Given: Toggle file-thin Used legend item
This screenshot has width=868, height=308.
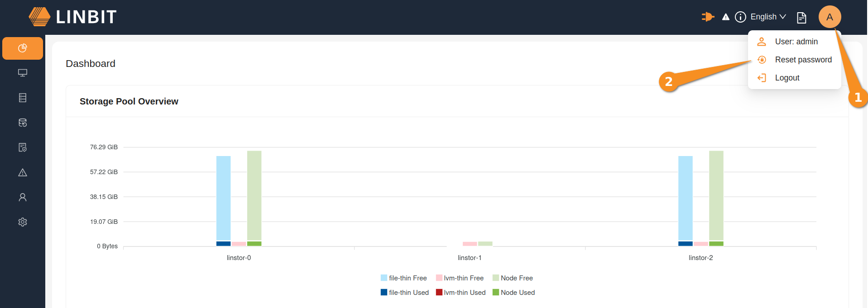Looking at the screenshot, I should point(404,293).
